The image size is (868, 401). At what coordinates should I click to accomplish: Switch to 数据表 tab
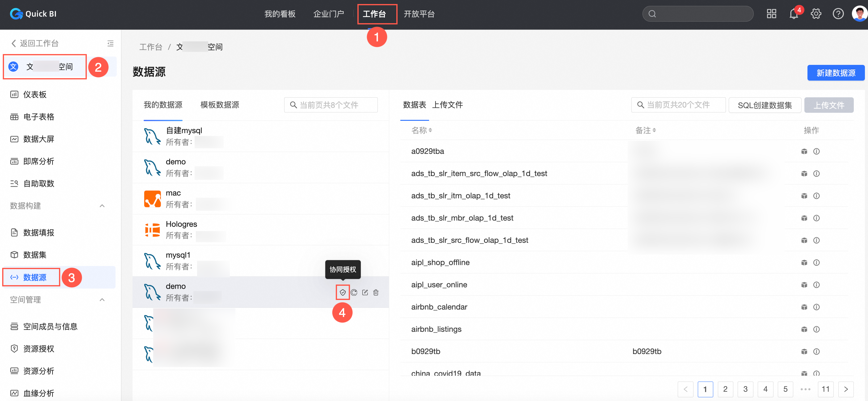click(x=415, y=105)
